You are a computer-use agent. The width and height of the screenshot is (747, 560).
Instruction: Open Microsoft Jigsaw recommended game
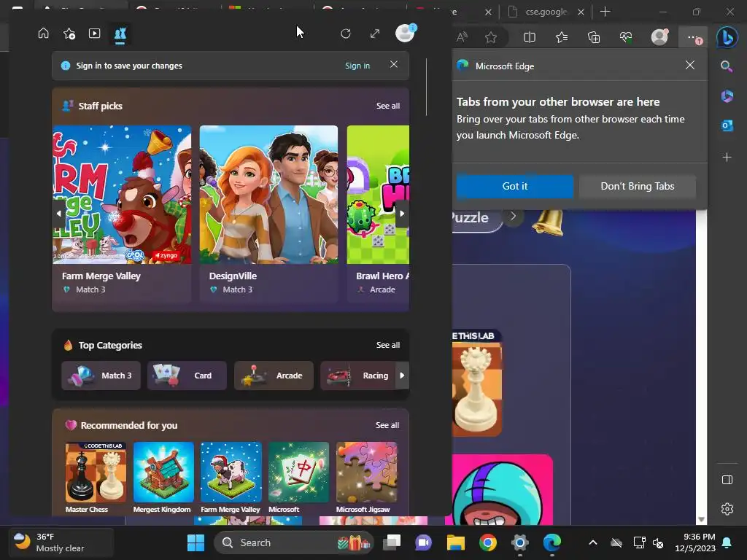point(366,478)
